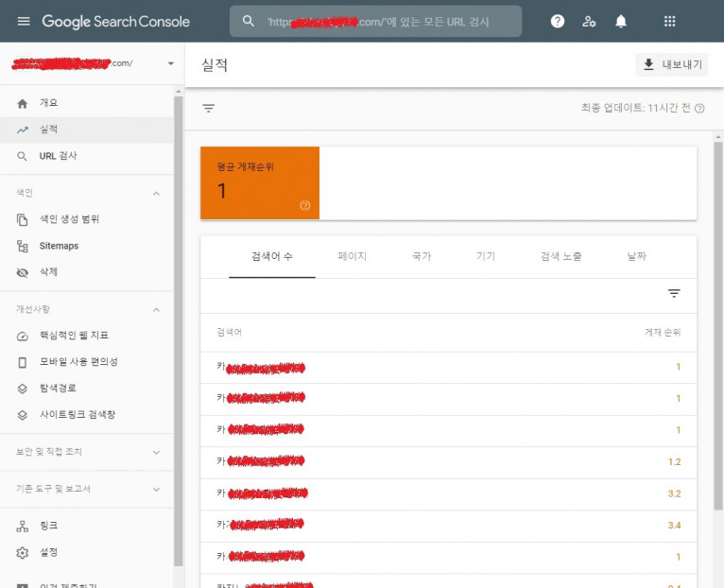The width and height of the screenshot is (724, 588).
Task: Open 핵심적인 웹 지표 report
Action: click(87, 336)
